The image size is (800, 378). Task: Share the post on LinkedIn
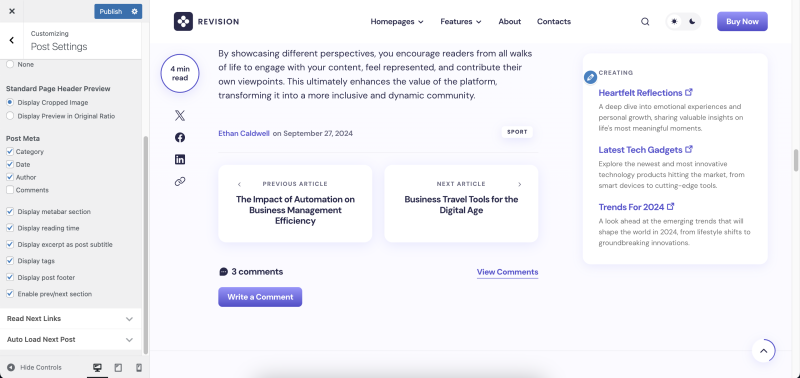pyautogui.click(x=180, y=160)
